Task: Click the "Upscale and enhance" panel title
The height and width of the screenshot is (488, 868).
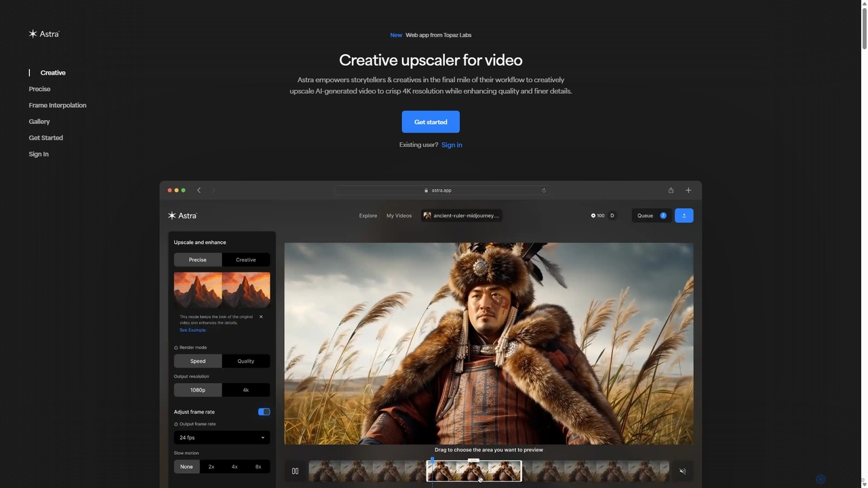Action: [200, 243]
